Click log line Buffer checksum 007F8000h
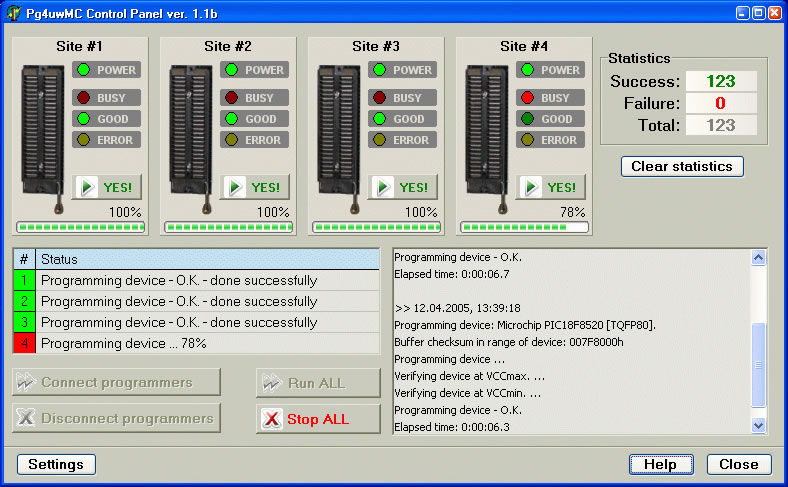The height and width of the screenshot is (487, 788). [x=509, y=342]
